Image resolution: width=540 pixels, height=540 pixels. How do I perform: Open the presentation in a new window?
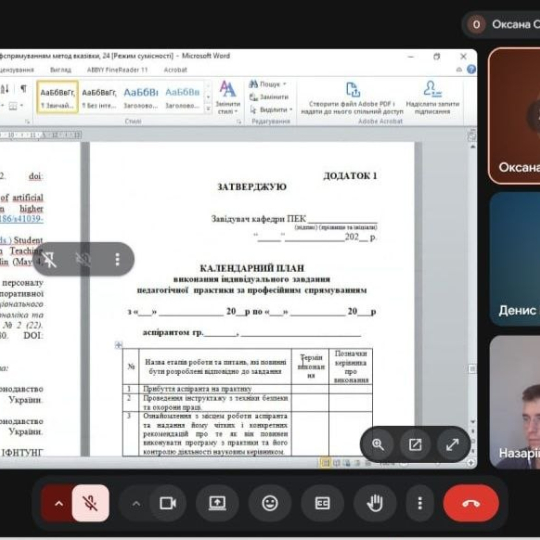[415, 445]
